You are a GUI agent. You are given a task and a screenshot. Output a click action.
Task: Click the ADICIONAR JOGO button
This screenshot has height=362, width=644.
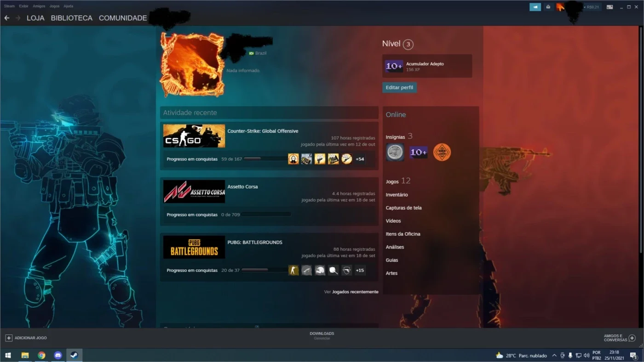(x=26, y=338)
